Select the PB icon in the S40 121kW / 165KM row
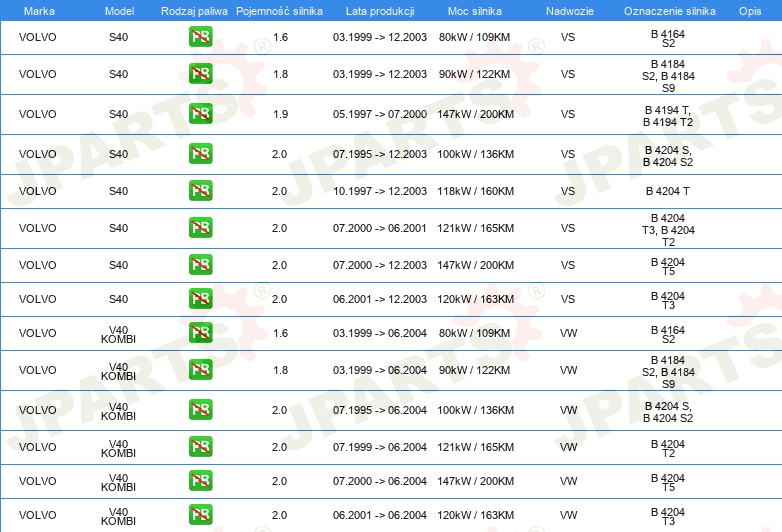Image resolution: width=782 pixels, height=532 pixels. pyautogui.click(x=201, y=228)
